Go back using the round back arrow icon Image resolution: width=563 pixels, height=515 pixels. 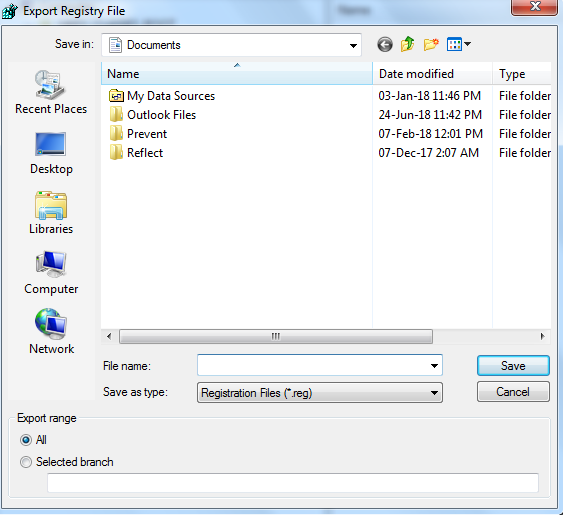pos(385,45)
